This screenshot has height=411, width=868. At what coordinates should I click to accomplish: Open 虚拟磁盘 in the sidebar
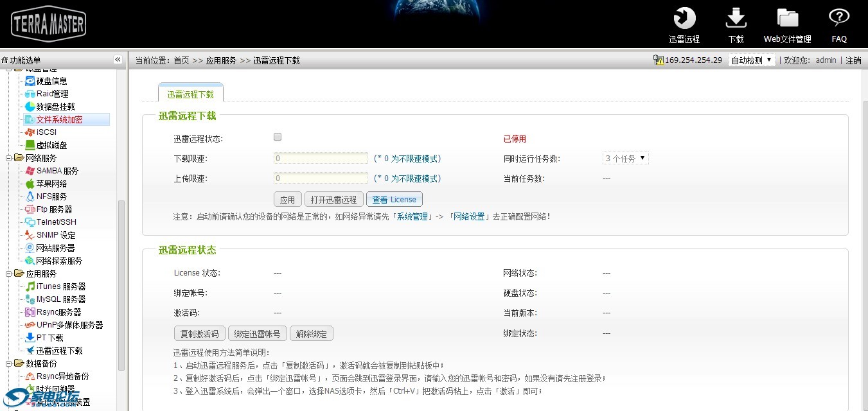(51, 145)
